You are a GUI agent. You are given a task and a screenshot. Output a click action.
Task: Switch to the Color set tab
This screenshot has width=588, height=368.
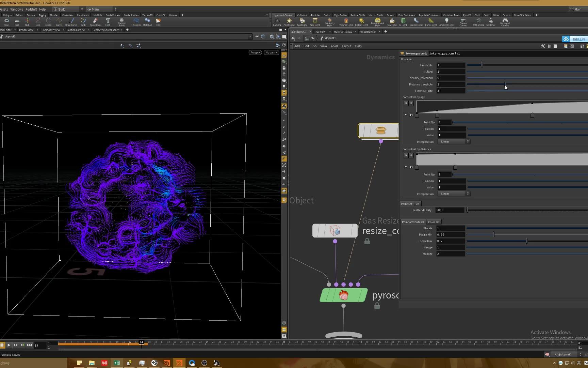(x=434, y=222)
